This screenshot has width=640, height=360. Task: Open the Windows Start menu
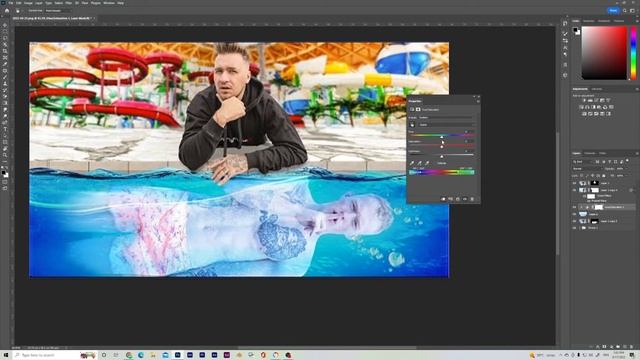pyautogui.click(x=6, y=355)
